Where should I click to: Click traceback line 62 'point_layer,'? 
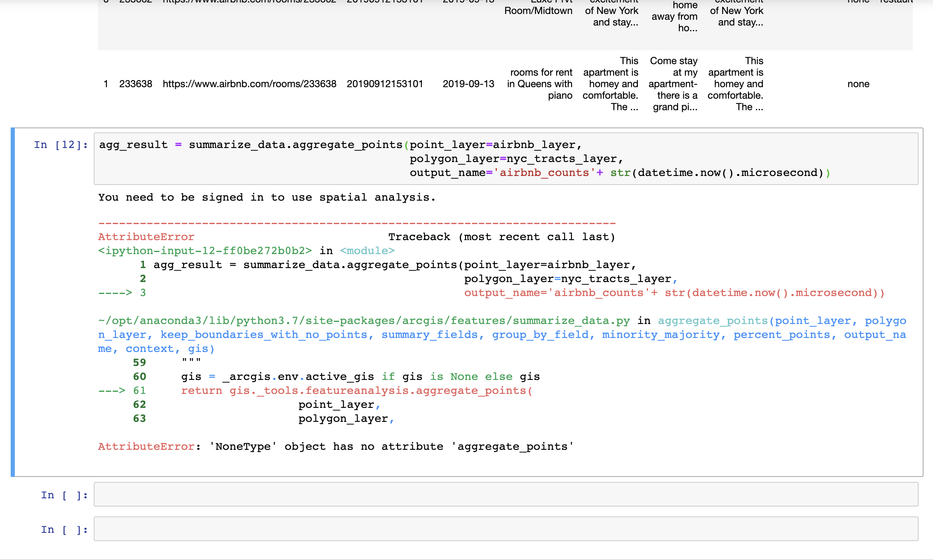click(x=339, y=405)
